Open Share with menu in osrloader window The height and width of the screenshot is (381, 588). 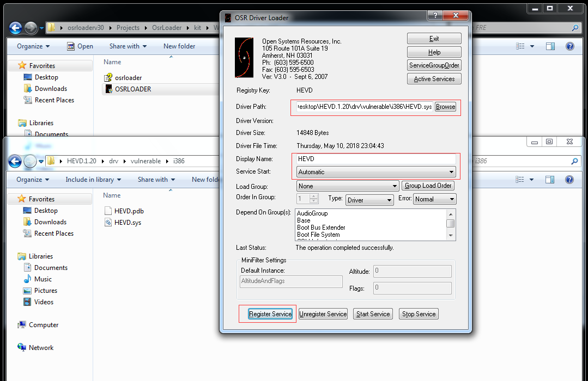(x=128, y=46)
